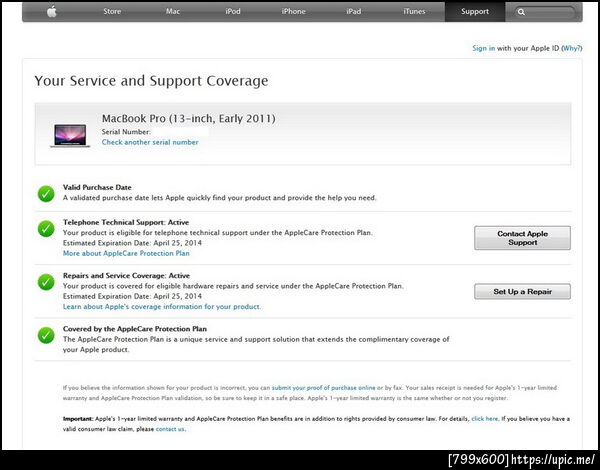Click Check another serial number link

(x=150, y=142)
